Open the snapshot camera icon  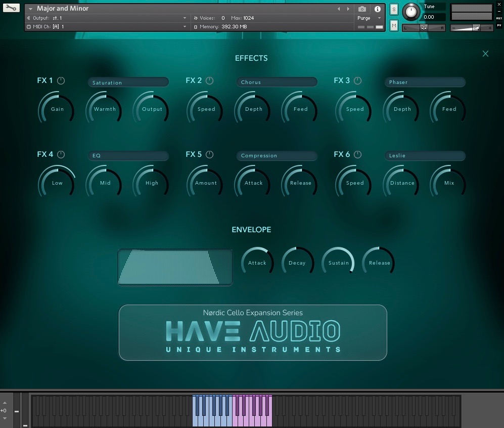(x=362, y=9)
